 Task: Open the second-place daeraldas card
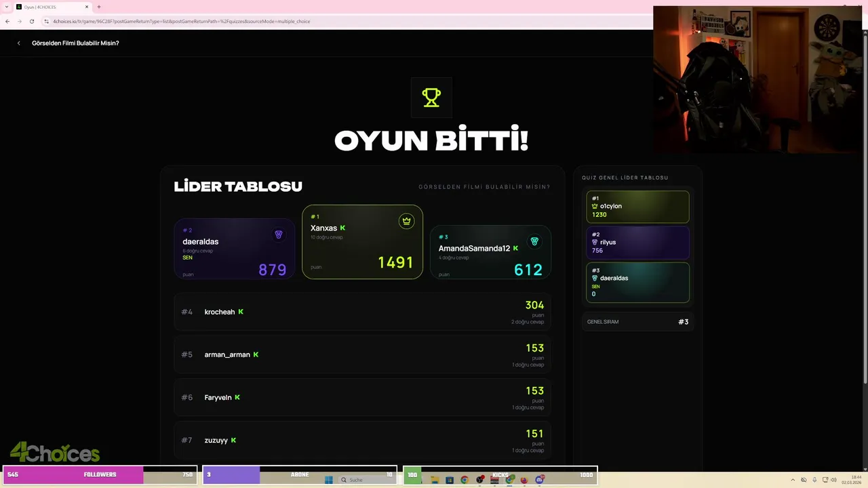235,249
